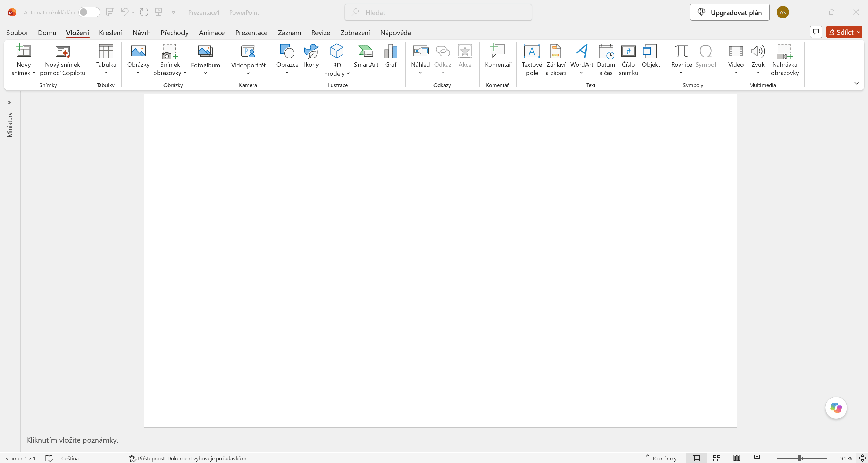This screenshot has height=463, width=868.
Task: Switch to slide sorter view
Action: [717, 458]
